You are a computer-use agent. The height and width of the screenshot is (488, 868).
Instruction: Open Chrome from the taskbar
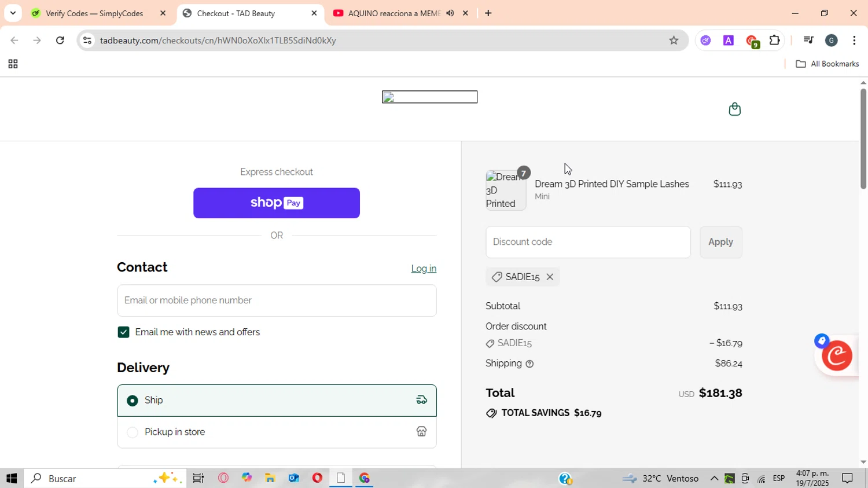(365, 479)
